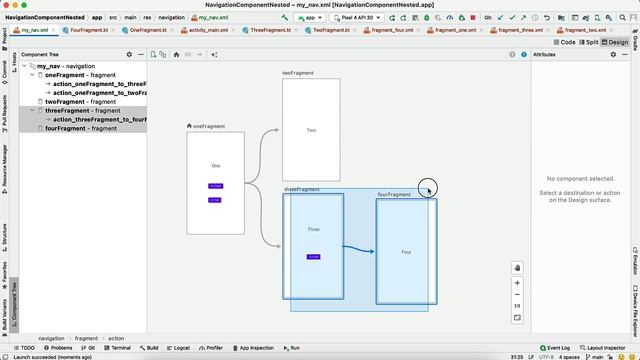Open the TODO tool window
The height and width of the screenshot is (360, 640).
(x=24, y=348)
